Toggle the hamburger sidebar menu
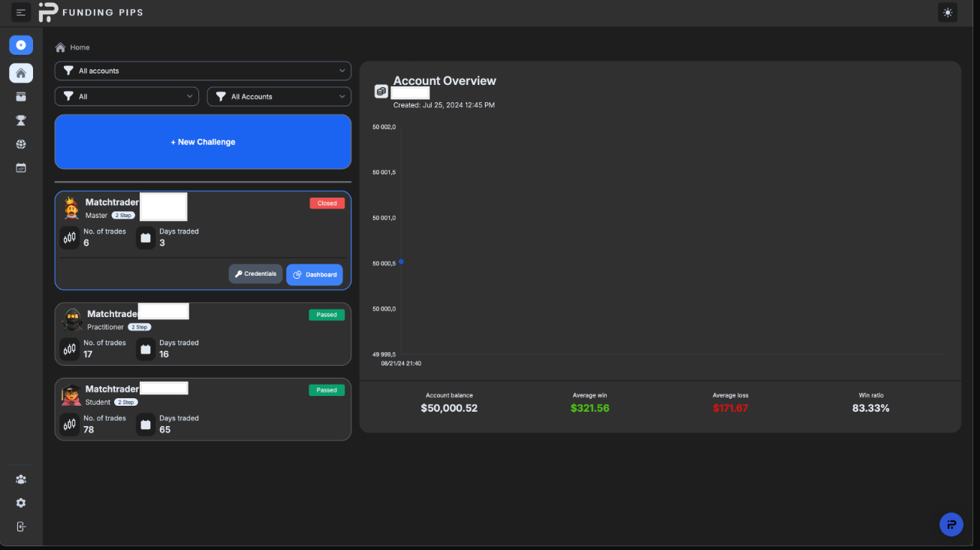The image size is (980, 550). click(x=21, y=12)
